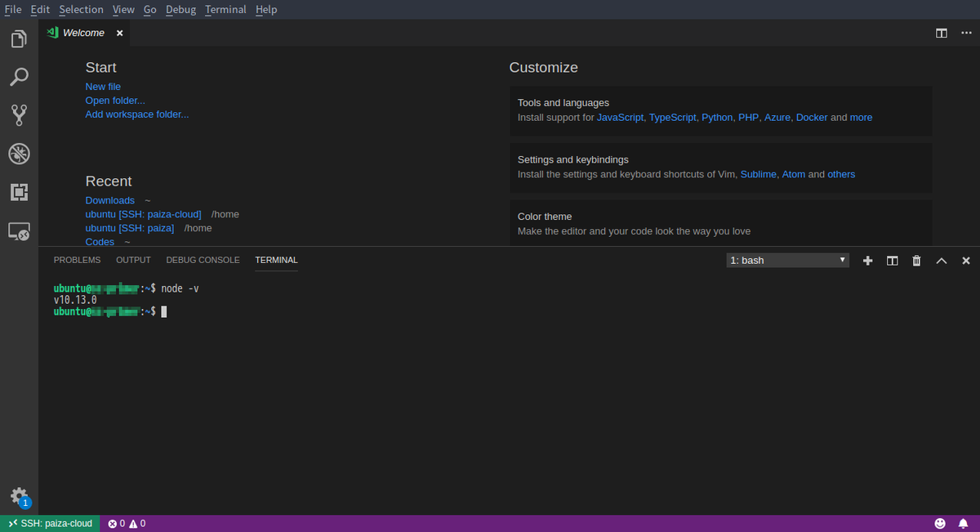Close the terminal panel
This screenshot has height=532, width=980.
[x=966, y=261]
